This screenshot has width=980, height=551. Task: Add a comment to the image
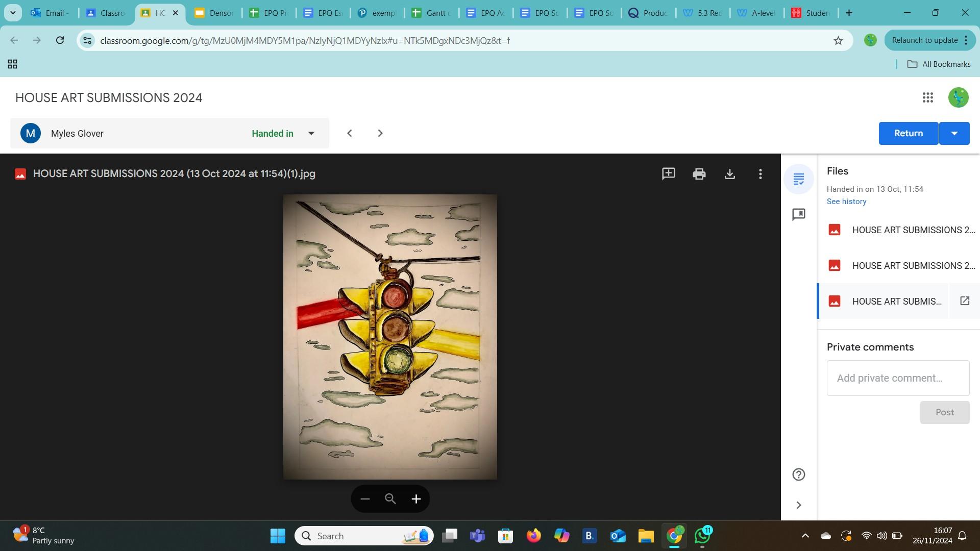(668, 173)
